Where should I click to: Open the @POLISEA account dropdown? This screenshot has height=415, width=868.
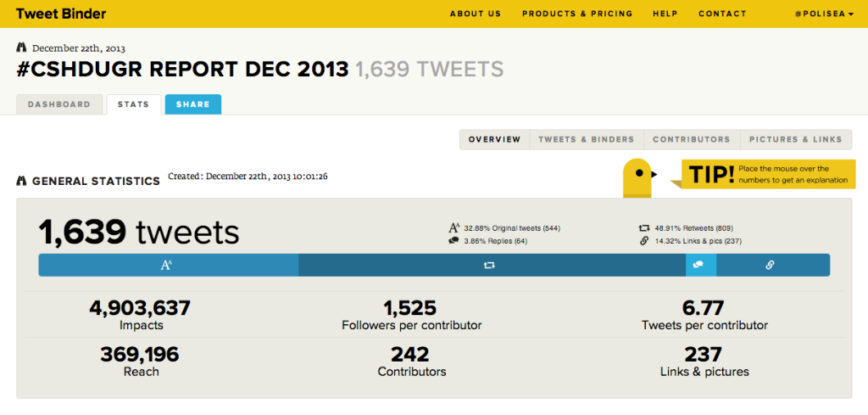(824, 14)
